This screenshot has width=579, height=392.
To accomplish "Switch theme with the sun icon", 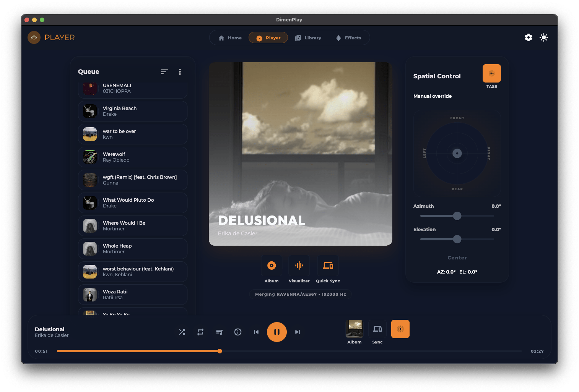I will tap(544, 37).
